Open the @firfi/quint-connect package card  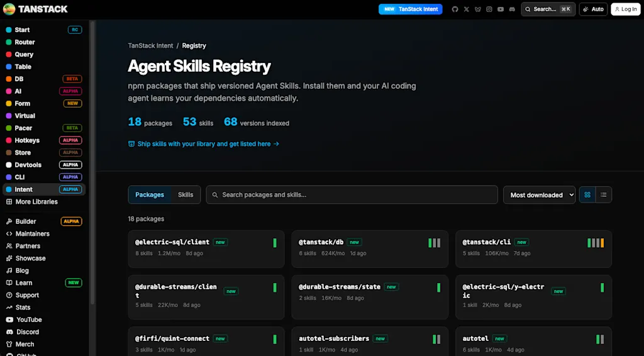(206, 342)
